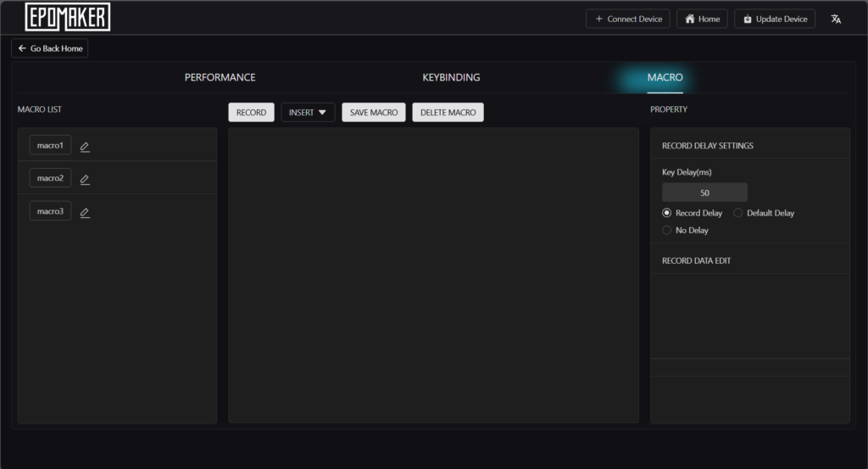Image resolution: width=868 pixels, height=469 pixels.
Task: Click the edit pencil beside macro3
Action: coord(85,213)
